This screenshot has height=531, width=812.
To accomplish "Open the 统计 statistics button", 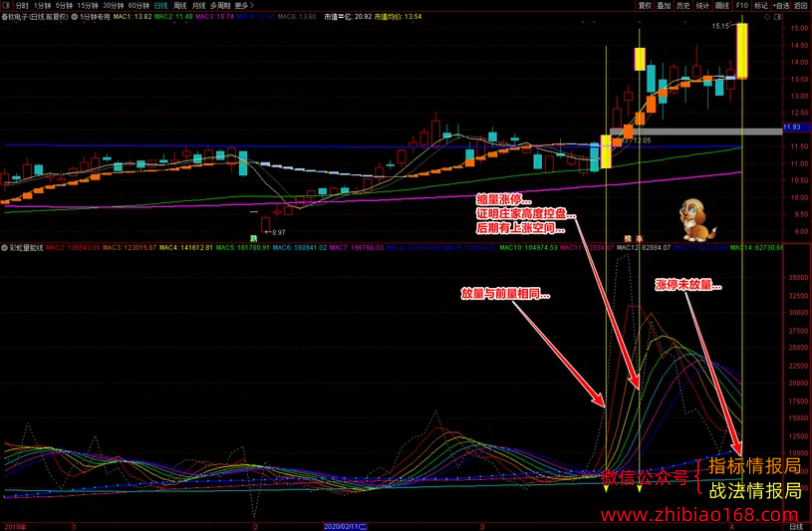I will pyautogui.click(x=702, y=5).
